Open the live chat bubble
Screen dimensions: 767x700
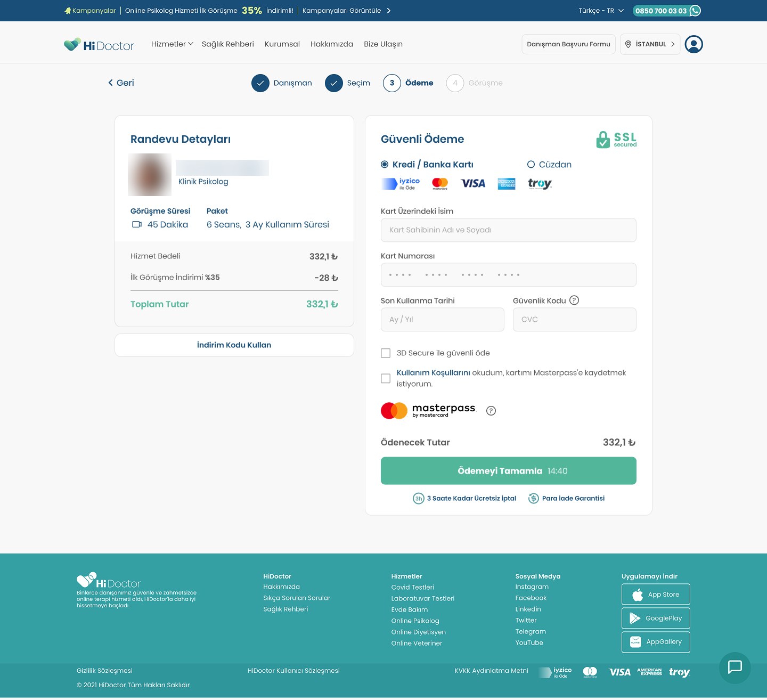pyautogui.click(x=735, y=668)
